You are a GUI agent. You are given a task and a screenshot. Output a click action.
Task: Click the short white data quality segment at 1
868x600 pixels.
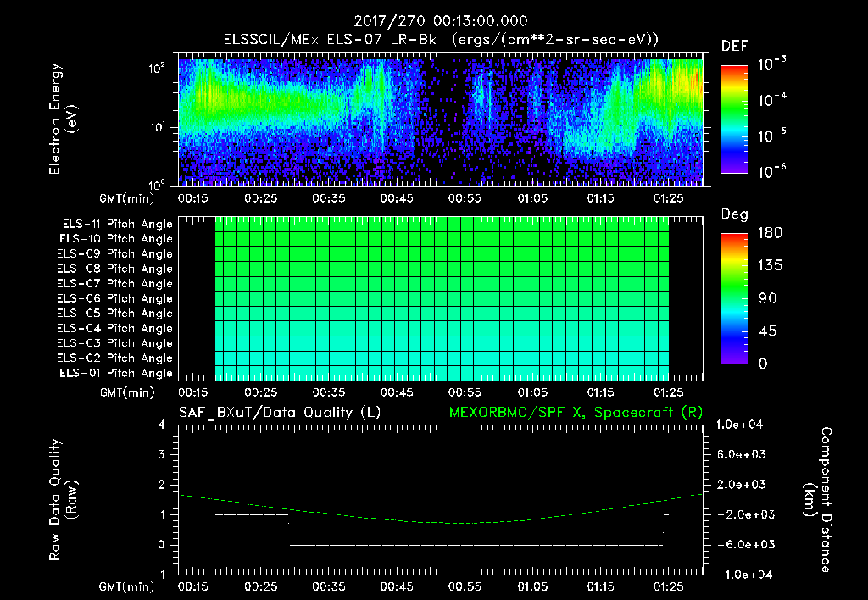click(252, 514)
